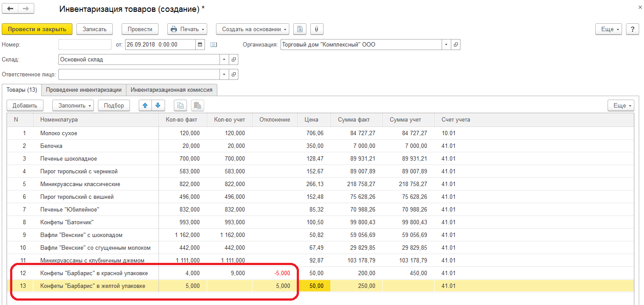Open the organization record for Торговый дом "Комплексный"
The height and width of the screenshot is (305, 644).
pos(456,45)
